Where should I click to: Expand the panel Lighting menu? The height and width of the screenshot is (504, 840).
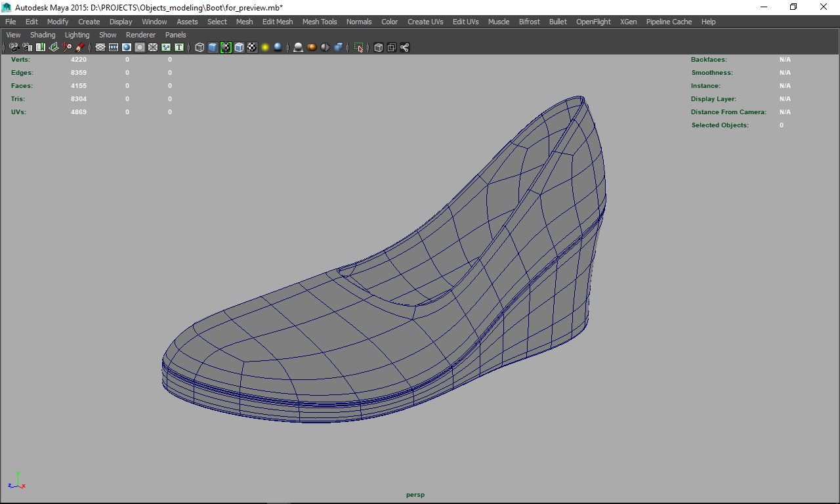pyautogui.click(x=77, y=35)
